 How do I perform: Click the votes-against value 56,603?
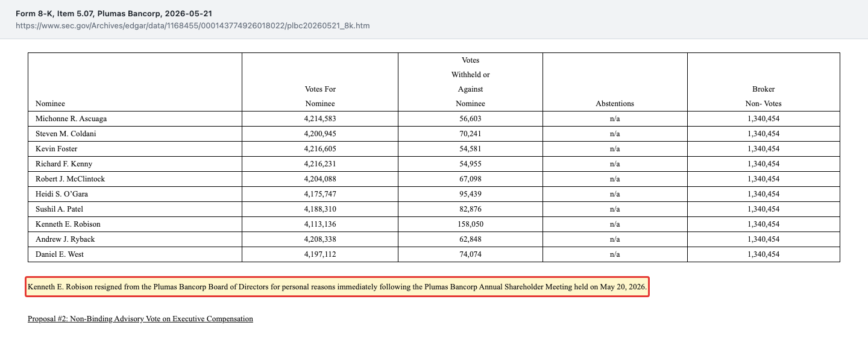pyautogui.click(x=470, y=119)
